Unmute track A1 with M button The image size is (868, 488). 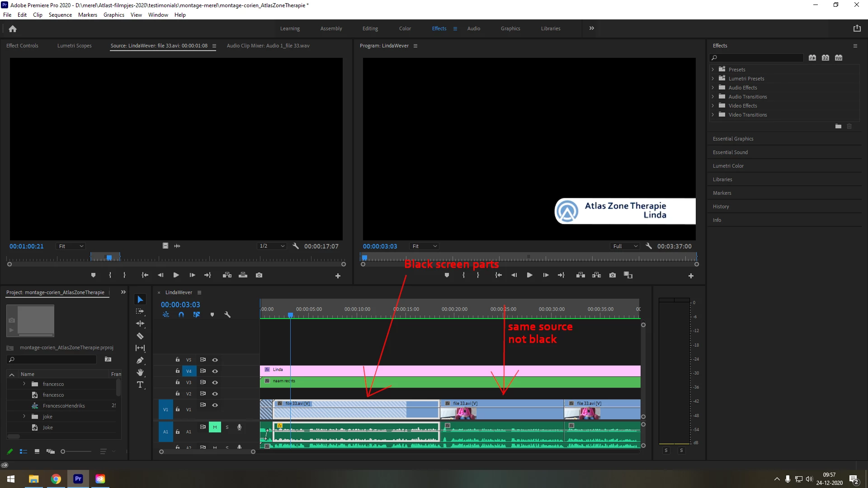pos(215,427)
